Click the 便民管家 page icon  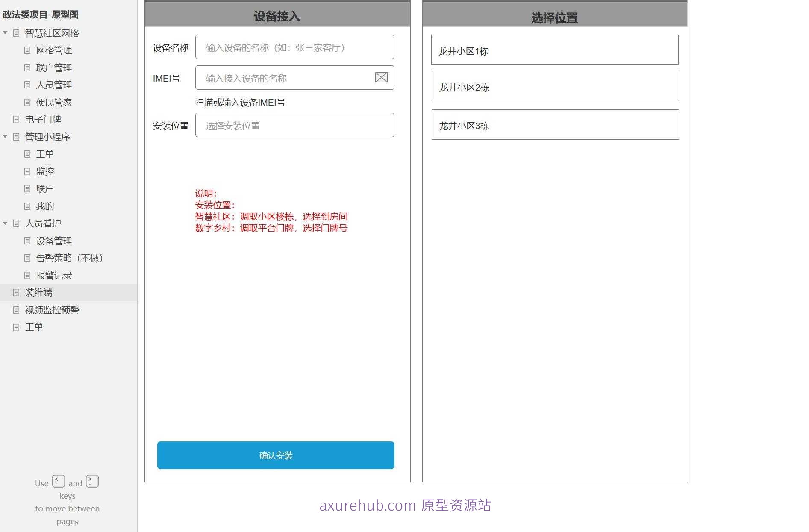pyautogui.click(x=27, y=102)
